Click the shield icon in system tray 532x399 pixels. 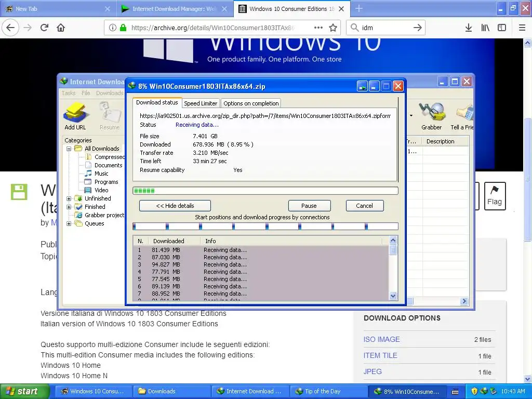point(474,391)
